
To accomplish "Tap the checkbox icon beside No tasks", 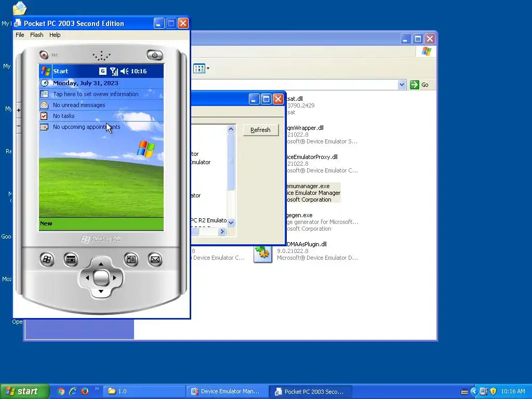I will click(44, 116).
